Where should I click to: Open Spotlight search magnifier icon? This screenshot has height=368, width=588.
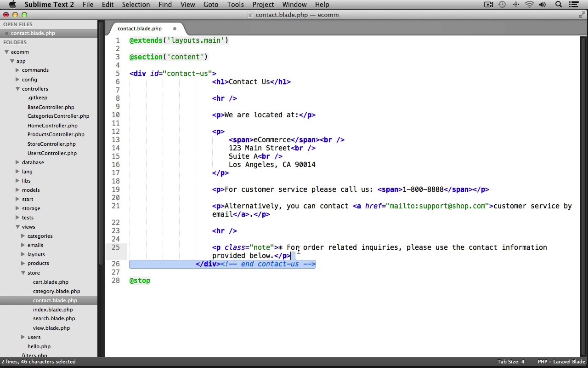click(x=559, y=5)
